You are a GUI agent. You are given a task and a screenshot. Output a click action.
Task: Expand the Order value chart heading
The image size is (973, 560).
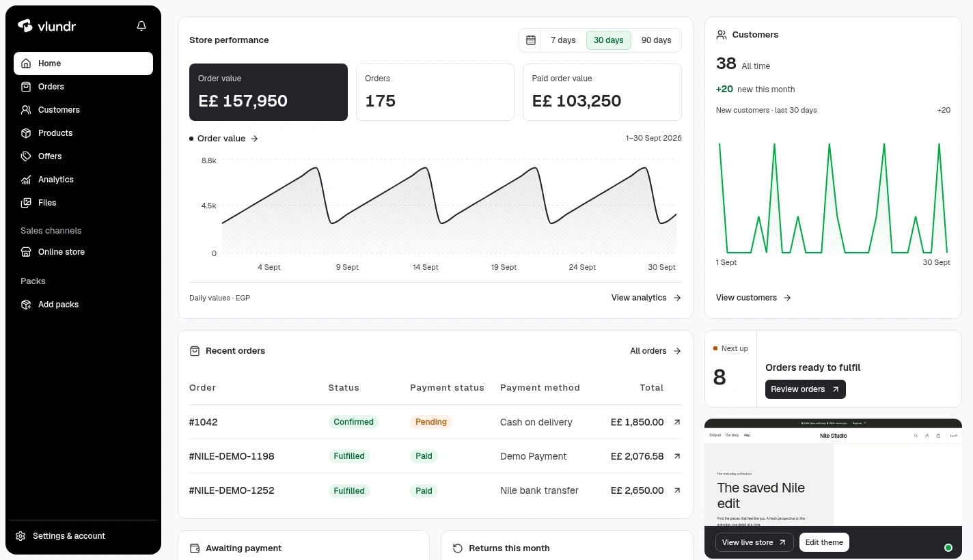click(224, 139)
